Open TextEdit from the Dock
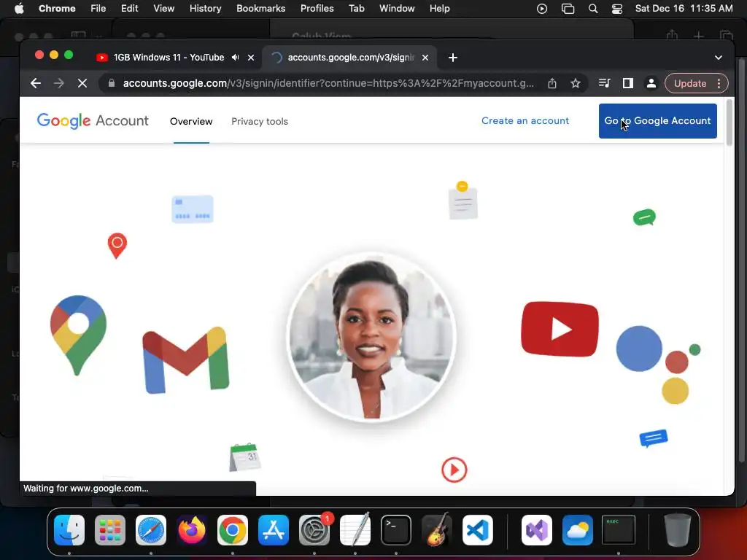747x560 pixels. (x=355, y=530)
